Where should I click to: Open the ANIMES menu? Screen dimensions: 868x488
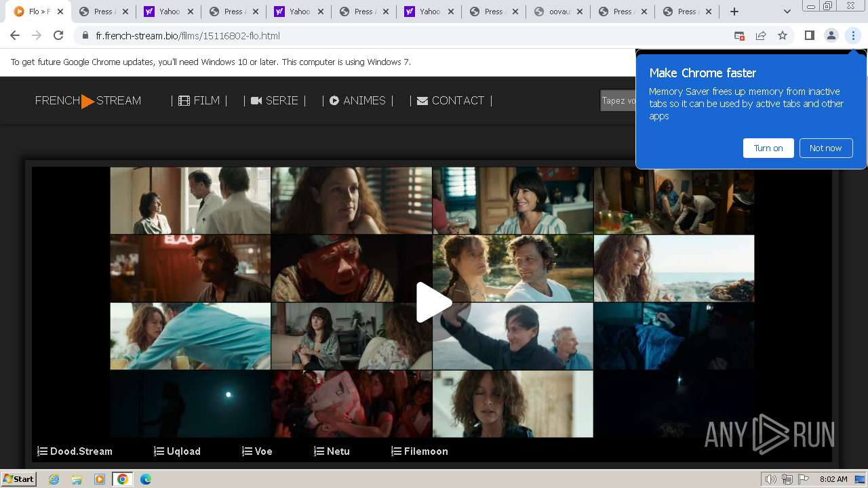(357, 100)
